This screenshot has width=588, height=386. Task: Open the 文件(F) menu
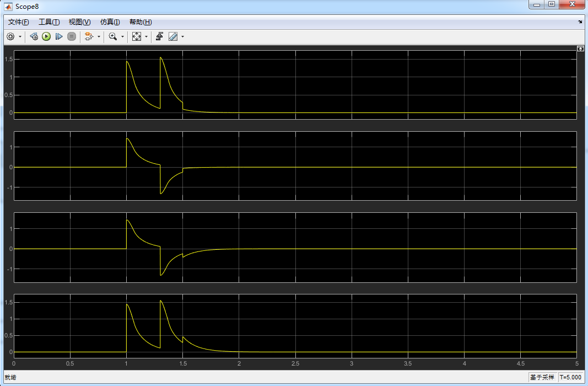pos(18,22)
